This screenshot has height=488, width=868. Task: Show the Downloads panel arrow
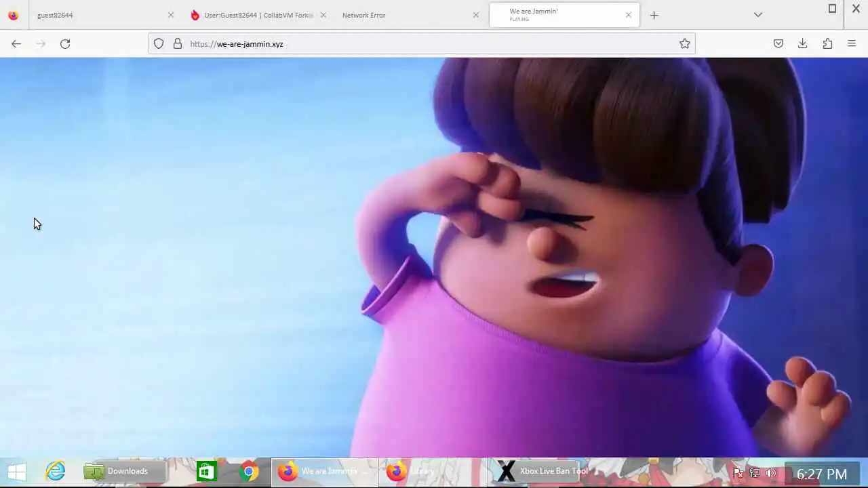(x=803, y=43)
